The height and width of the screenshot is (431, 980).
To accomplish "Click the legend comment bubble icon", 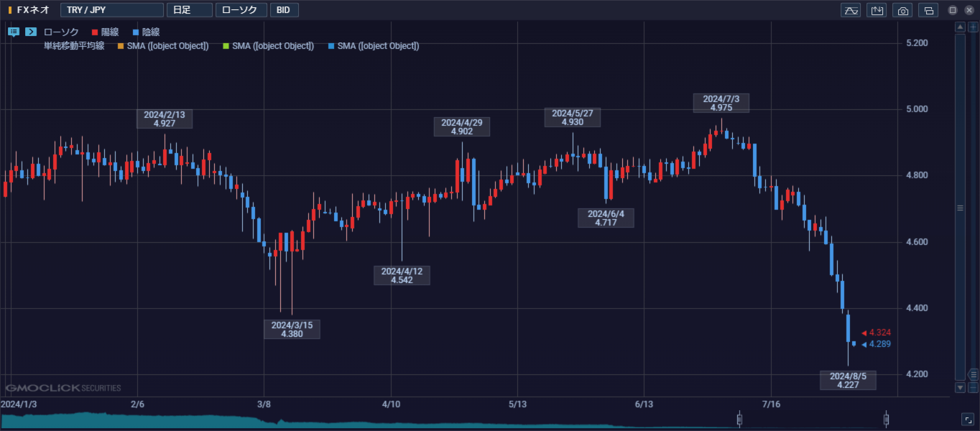I will 14,32.
